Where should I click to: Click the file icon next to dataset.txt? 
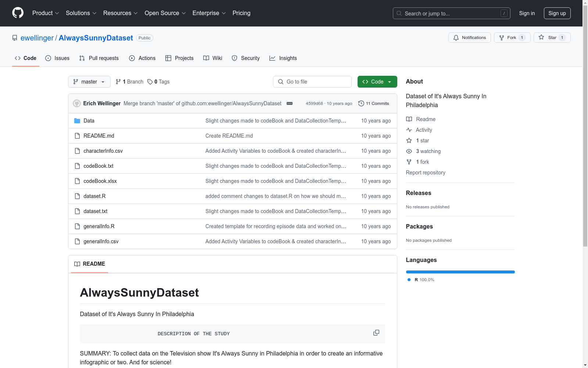pyautogui.click(x=77, y=211)
